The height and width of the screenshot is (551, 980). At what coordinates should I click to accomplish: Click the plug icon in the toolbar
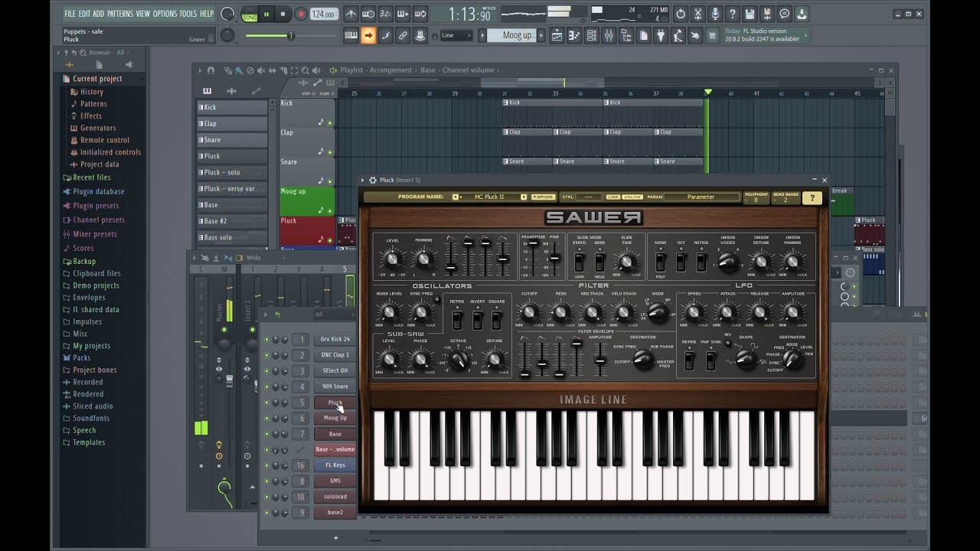tap(661, 35)
